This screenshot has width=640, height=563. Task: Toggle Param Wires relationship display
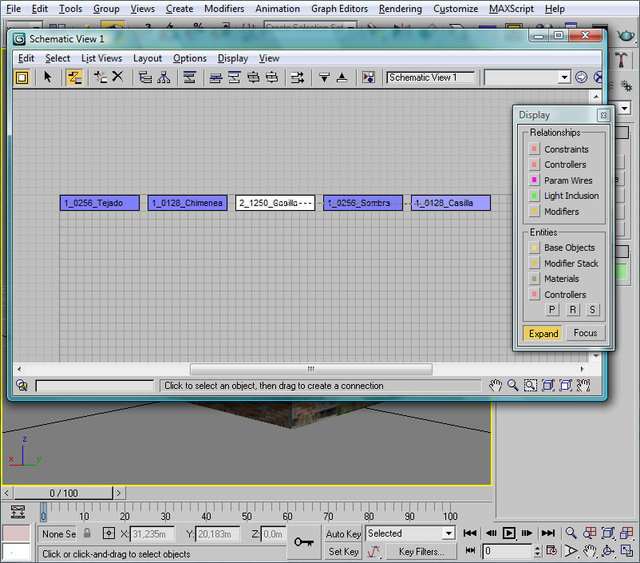point(535,180)
